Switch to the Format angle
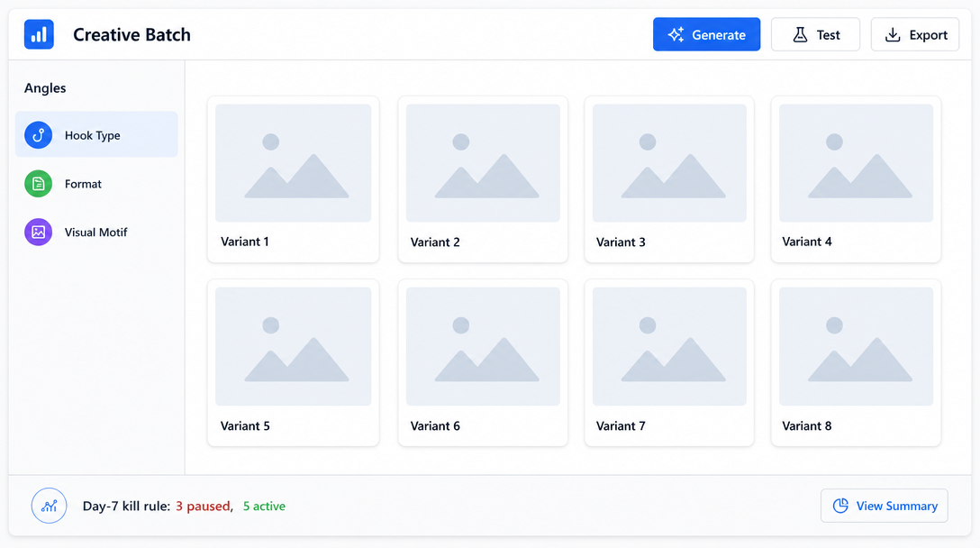This screenshot has width=980, height=548. [x=96, y=184]
